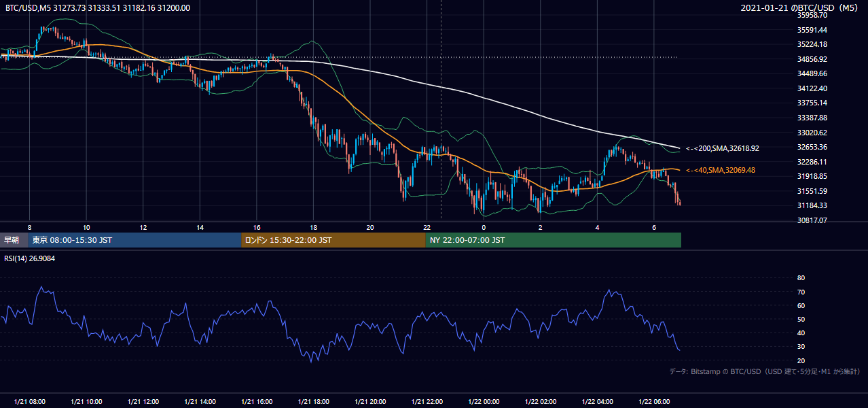Click hour label 12 under the price chart
The height and width of the screenshot is (408, 868).
pyautogui.click(x=143, y=227)
